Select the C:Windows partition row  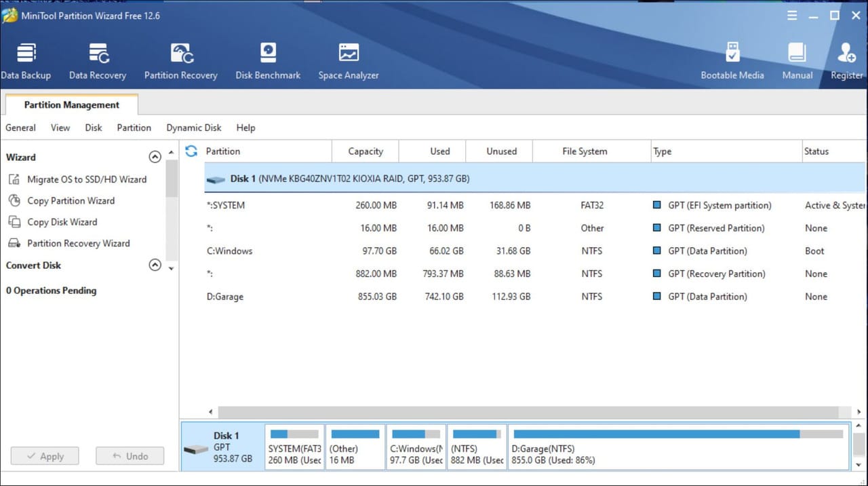click(x=536, y=250)
